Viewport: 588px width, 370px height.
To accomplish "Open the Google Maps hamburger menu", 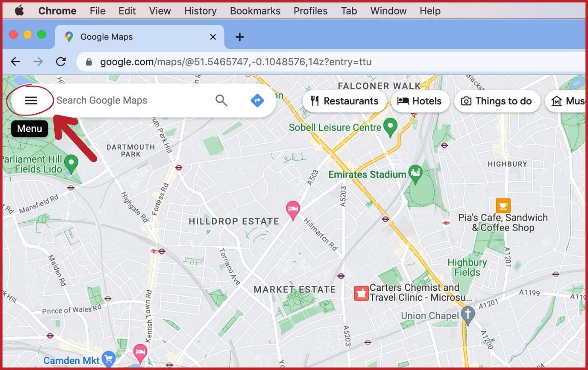I will tap(31, 101).
